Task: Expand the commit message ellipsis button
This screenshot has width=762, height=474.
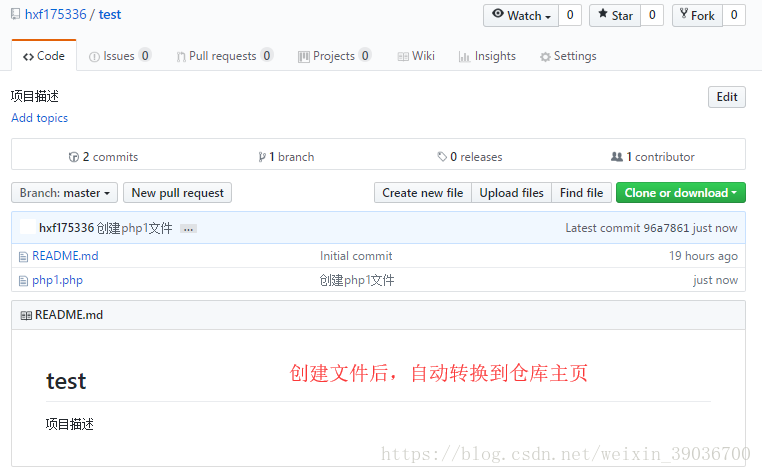Action: click(x=188, y=228)
